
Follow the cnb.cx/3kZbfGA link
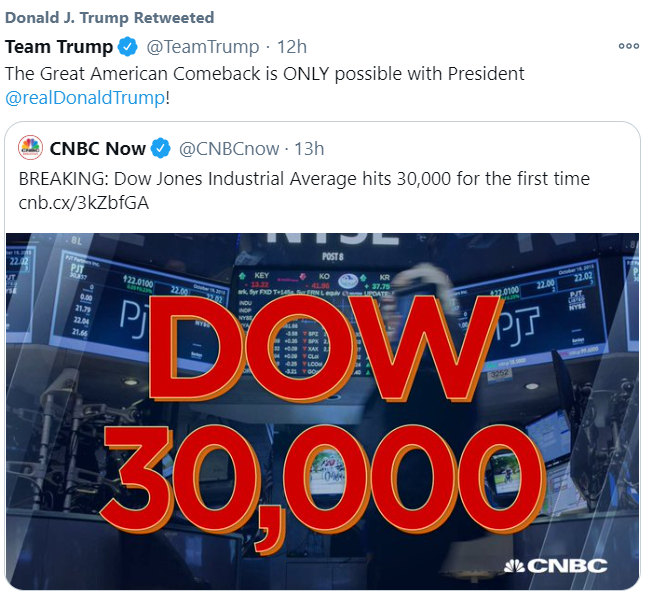83,203
